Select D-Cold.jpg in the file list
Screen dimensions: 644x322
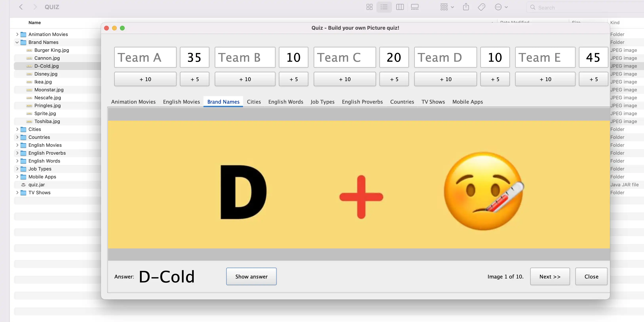[47, 66]
